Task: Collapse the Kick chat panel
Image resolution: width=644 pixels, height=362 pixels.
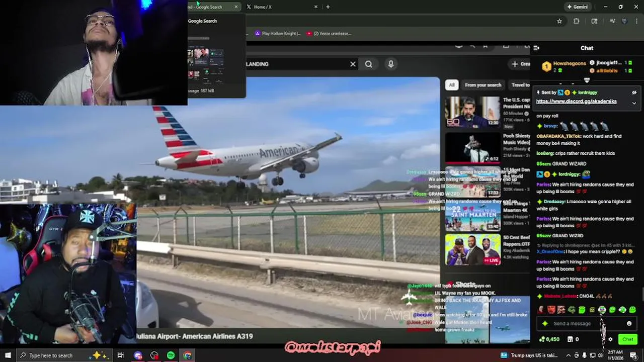Action: (536, 48)
